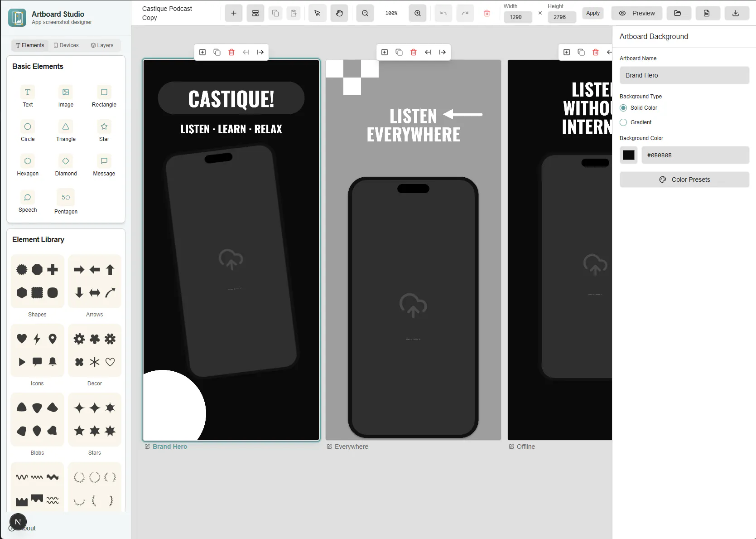Click the document file icon in toolbar
This screenshot has width=756, height=539.
coord(707,13)
